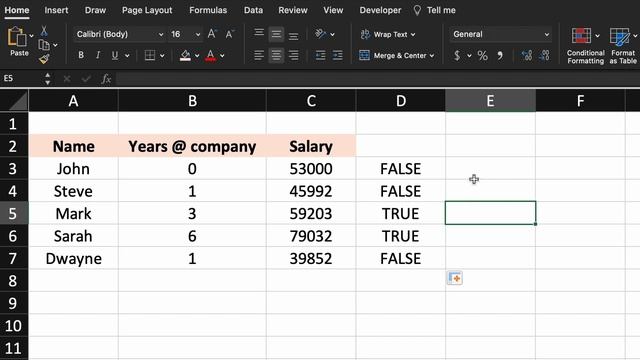The height and width of the screenshot is (360, 640).
Task: Open the Data ribbon tab
Action: (253, 10)
